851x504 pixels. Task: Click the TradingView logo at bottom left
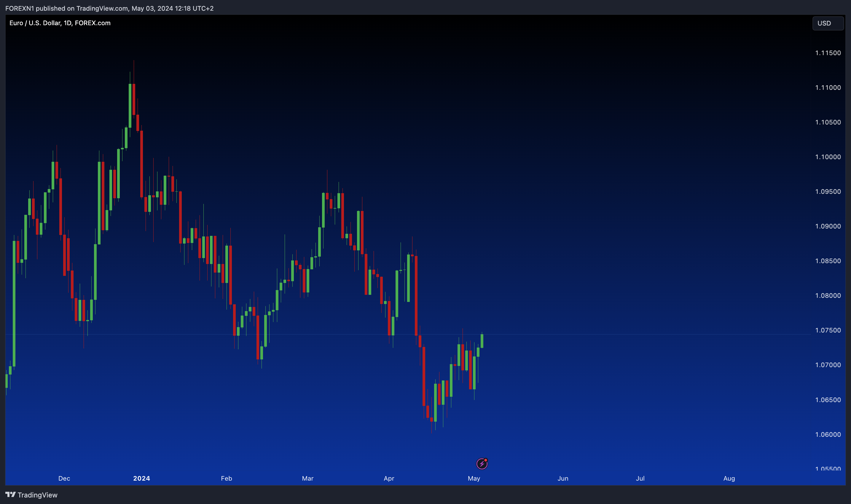[31, 495]
